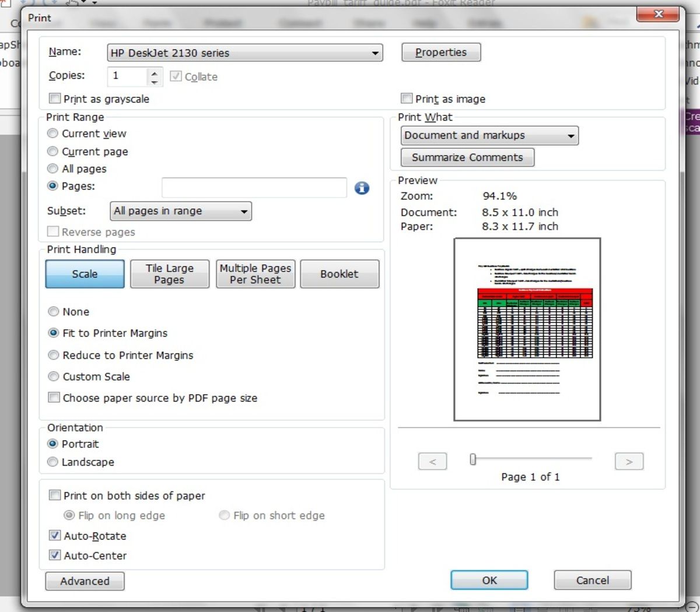Open Advanced print settings

click(x=85, y=581)
